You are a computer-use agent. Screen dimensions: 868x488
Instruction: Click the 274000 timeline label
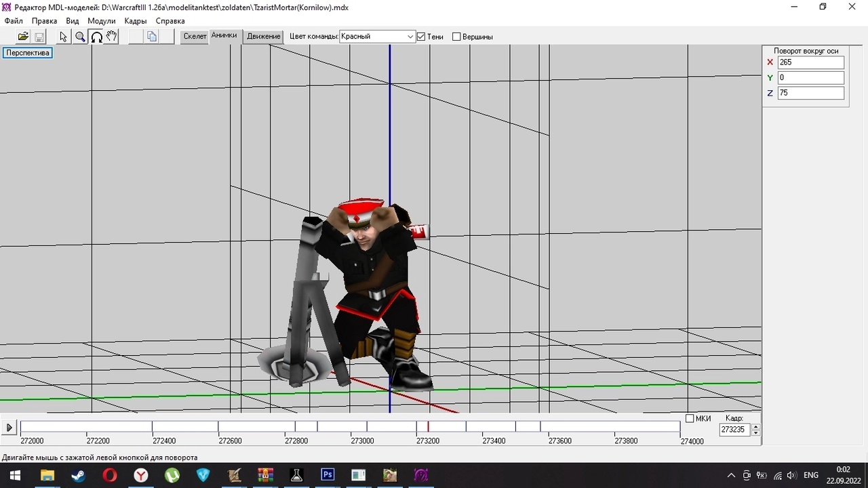(692, 441)
